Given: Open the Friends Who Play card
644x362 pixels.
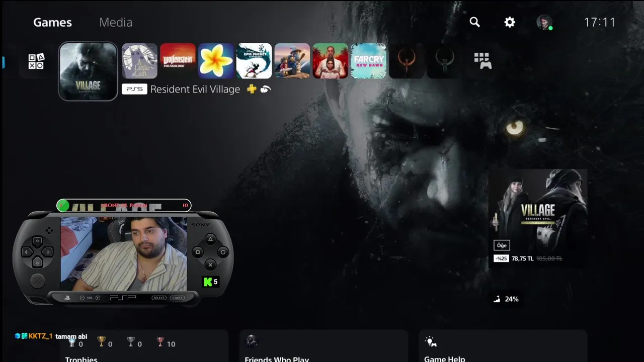Looking at the screenshot, I should 324,346.
